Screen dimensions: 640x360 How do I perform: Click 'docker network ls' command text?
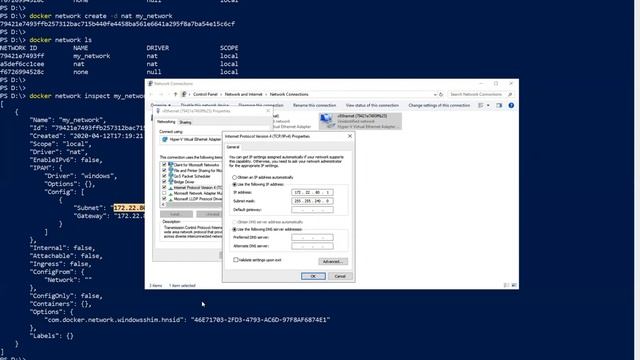click(x=60, y=40)
